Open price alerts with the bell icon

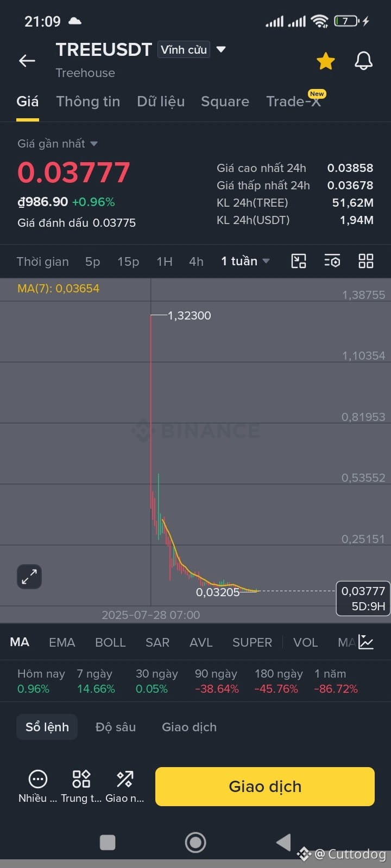point(364,61)
